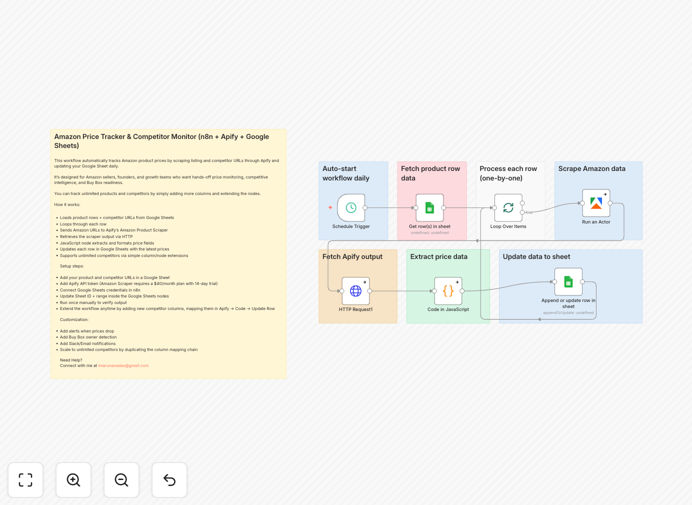Click the 'Scrape Amazon data' sticky label
This screenshot has height=505, width=692.
(591, 169)
